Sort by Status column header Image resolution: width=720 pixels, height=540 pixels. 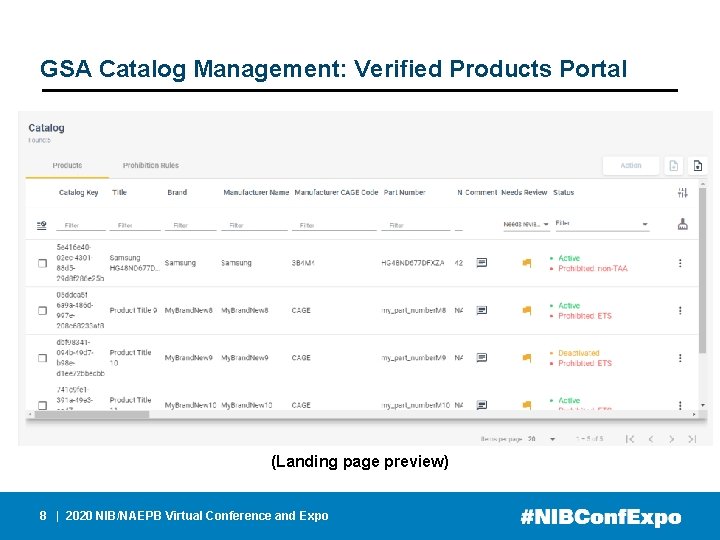(563, 192)
